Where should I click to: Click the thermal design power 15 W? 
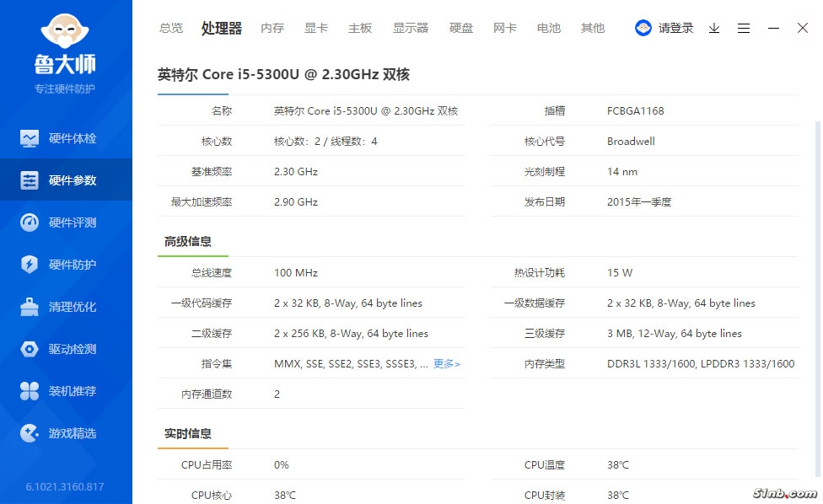pyautogui.click(x=620, y=273)
